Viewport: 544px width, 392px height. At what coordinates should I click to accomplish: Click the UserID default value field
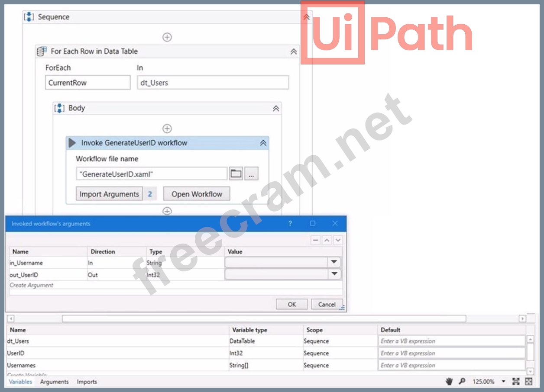[x=451, y=353]
